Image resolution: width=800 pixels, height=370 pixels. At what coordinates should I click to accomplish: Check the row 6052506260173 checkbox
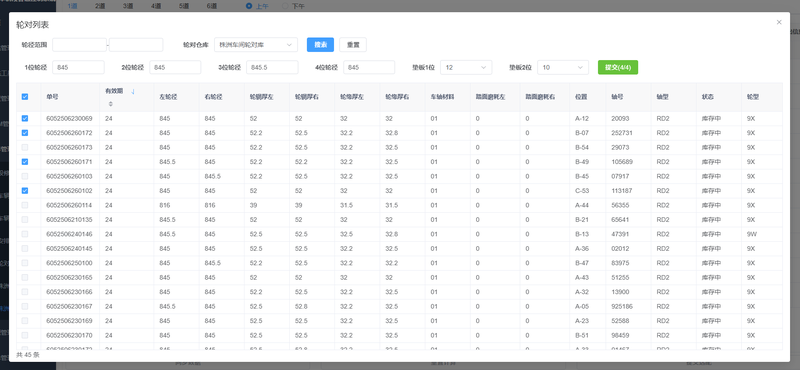pyautogui.click(x=25, y=147)
